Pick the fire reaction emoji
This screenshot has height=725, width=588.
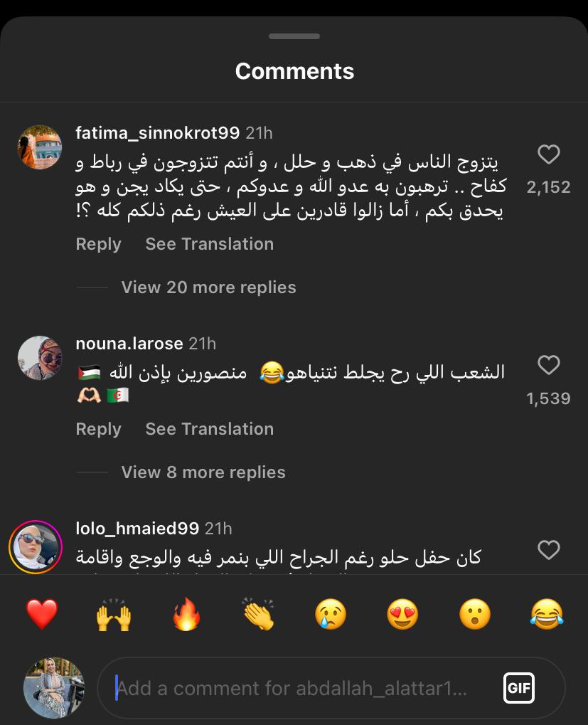click(x=187, y=614)
